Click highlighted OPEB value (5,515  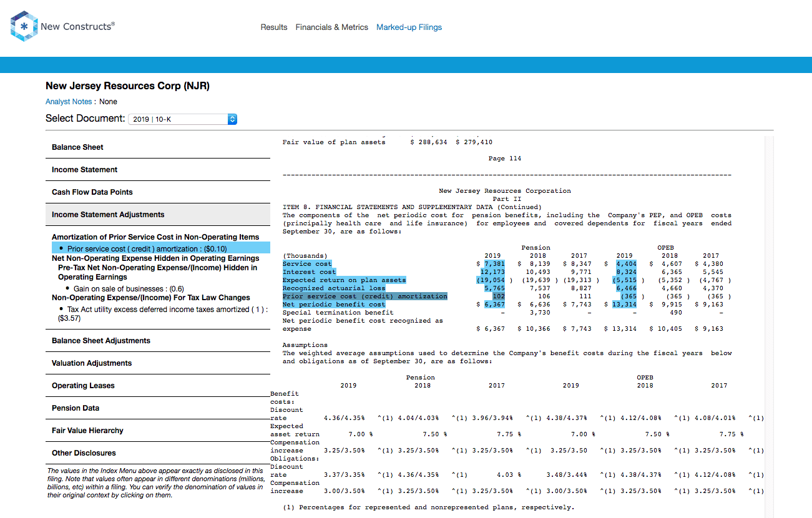click(624, 280)
